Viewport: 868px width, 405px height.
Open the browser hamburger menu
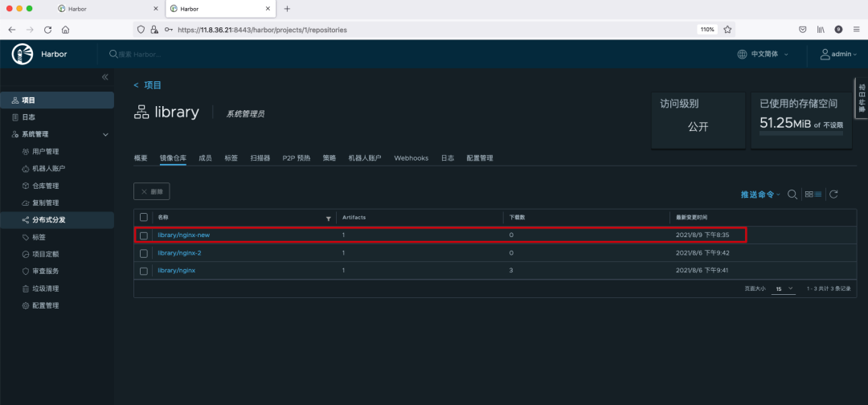[856, 29]
